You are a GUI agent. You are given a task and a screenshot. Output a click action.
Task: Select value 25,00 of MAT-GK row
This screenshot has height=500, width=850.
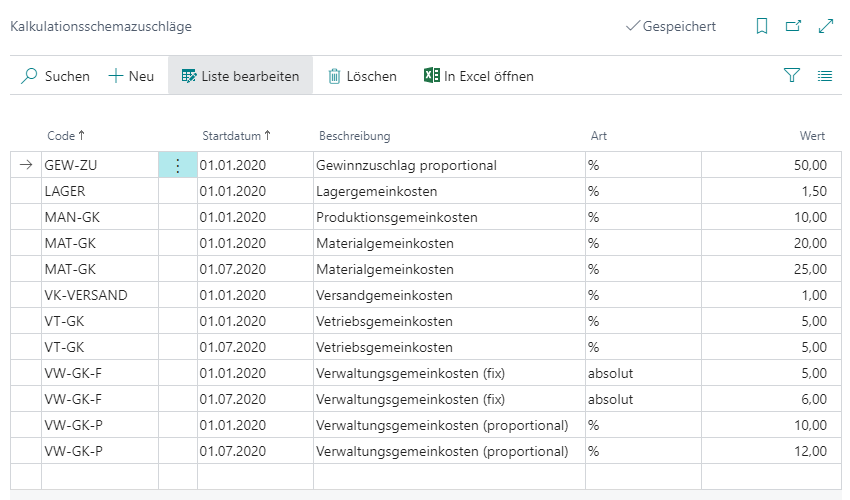(771, 269)
